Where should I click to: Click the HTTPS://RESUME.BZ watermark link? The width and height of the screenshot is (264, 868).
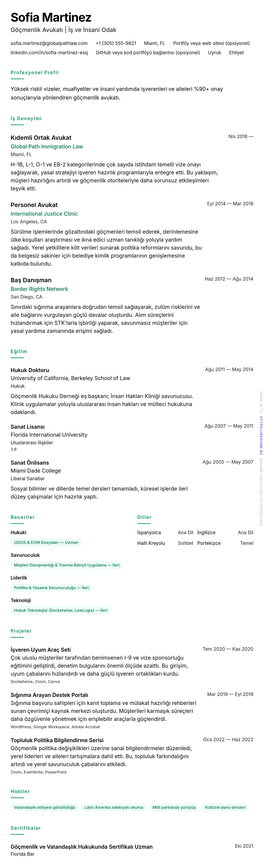click(261, 435)
